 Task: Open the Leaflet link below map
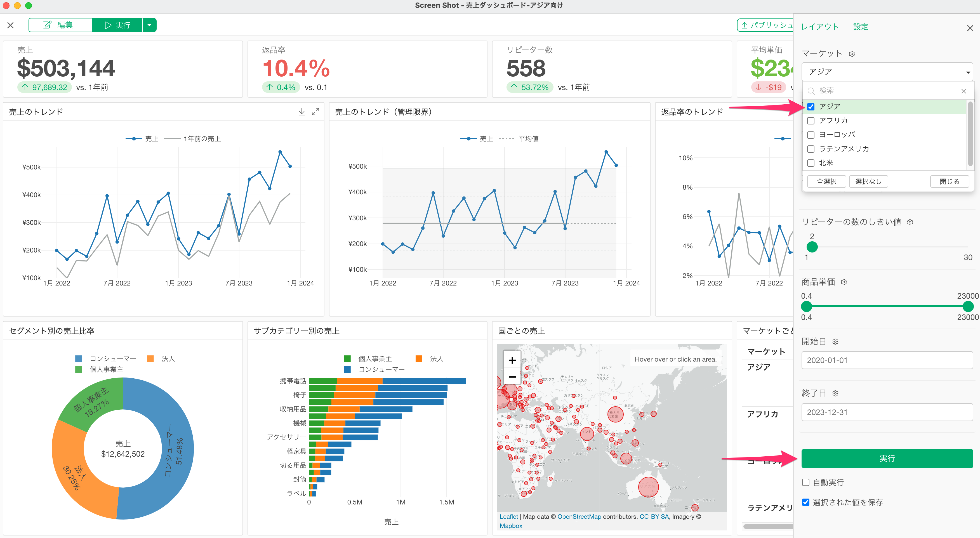[x=509, y=517]
